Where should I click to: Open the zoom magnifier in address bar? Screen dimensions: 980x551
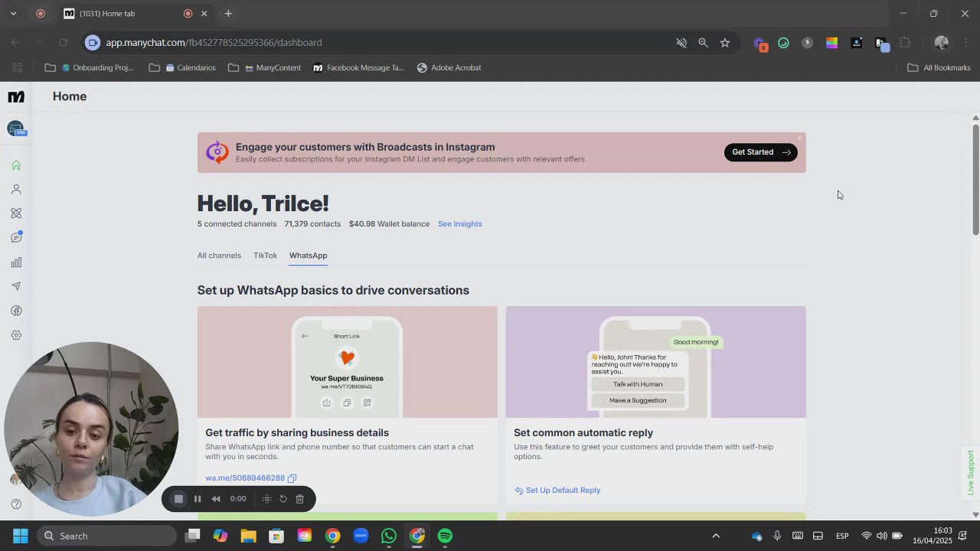pos(703,43)
